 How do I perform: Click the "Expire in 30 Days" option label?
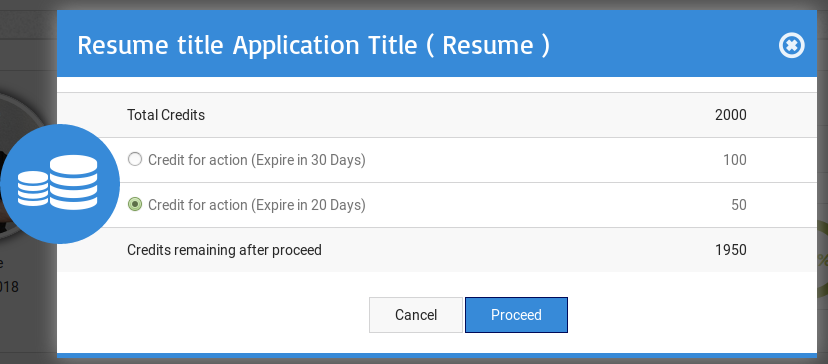[x=257, y=160]
